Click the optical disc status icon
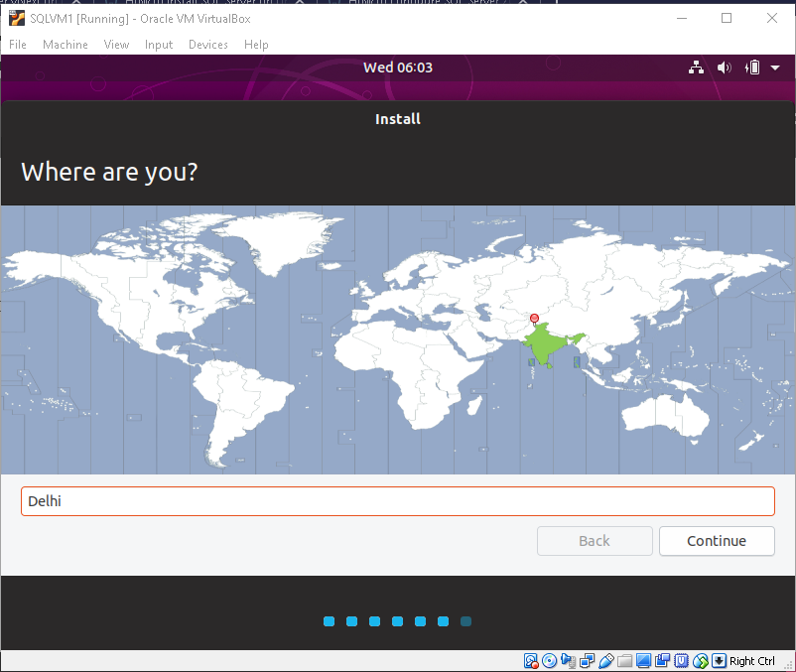The image size is (796, 672). (x=549, y=661)
